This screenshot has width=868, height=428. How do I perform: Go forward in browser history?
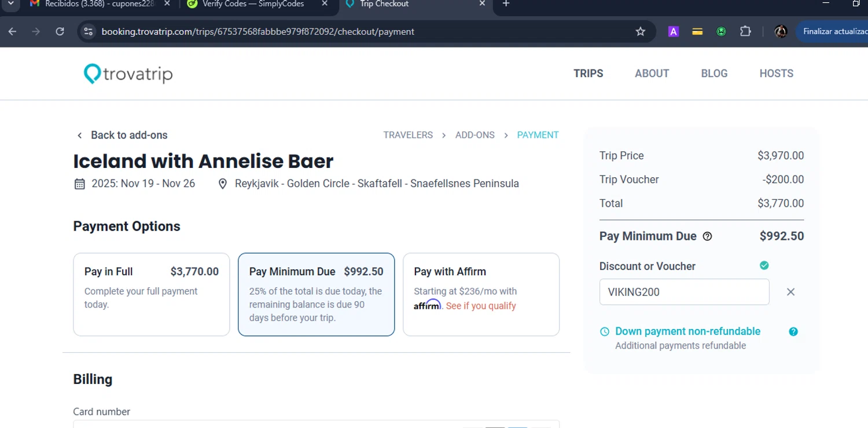click(36, 31)
